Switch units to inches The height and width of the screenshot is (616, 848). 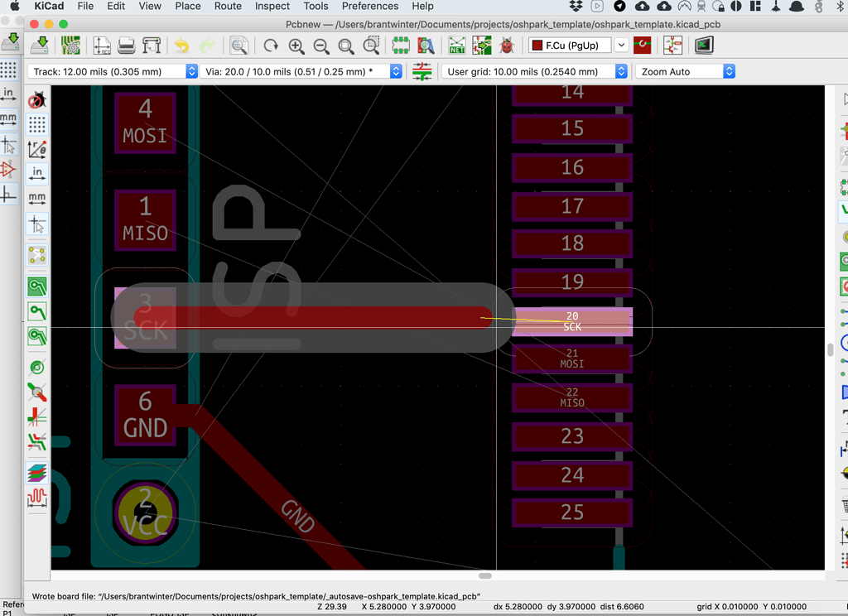(x=36, y=173)
